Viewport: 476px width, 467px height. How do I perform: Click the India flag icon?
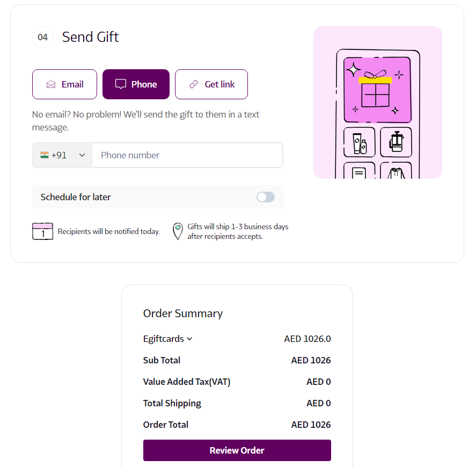pos(45,155)
